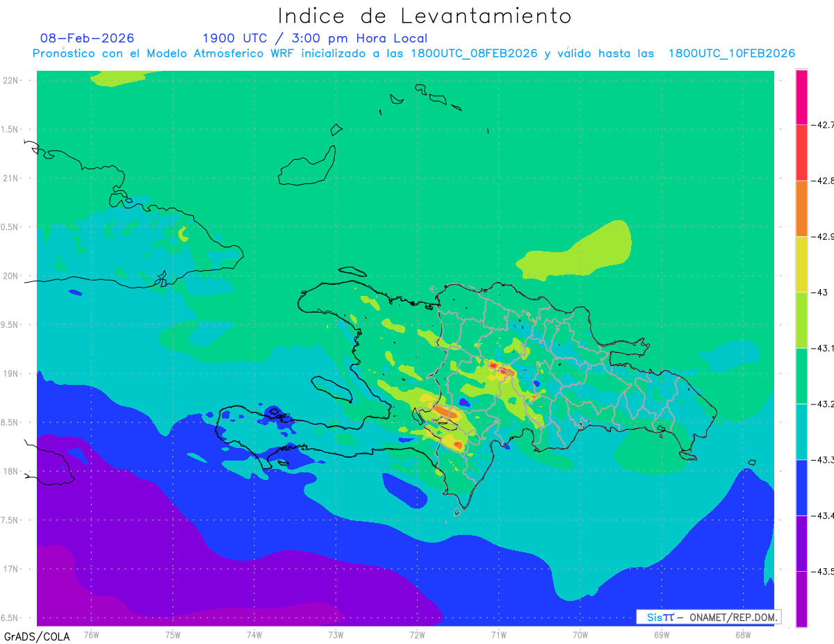The image size is (834, 644).
Task: Click the longitude label "69W"
Action: pyautogui.click(x=661, y=634)
